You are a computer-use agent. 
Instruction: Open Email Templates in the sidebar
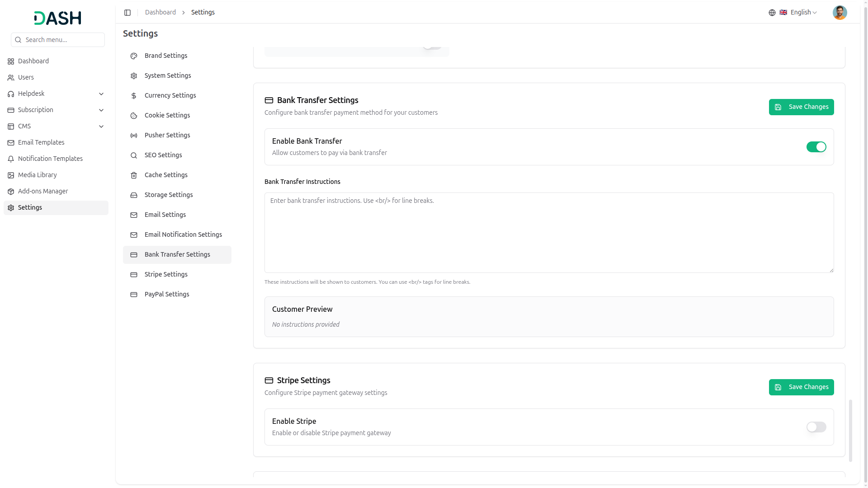41,143
